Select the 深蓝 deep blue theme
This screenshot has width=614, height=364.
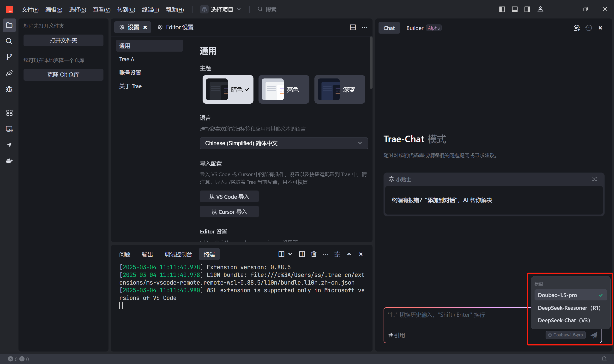(340, 90)
